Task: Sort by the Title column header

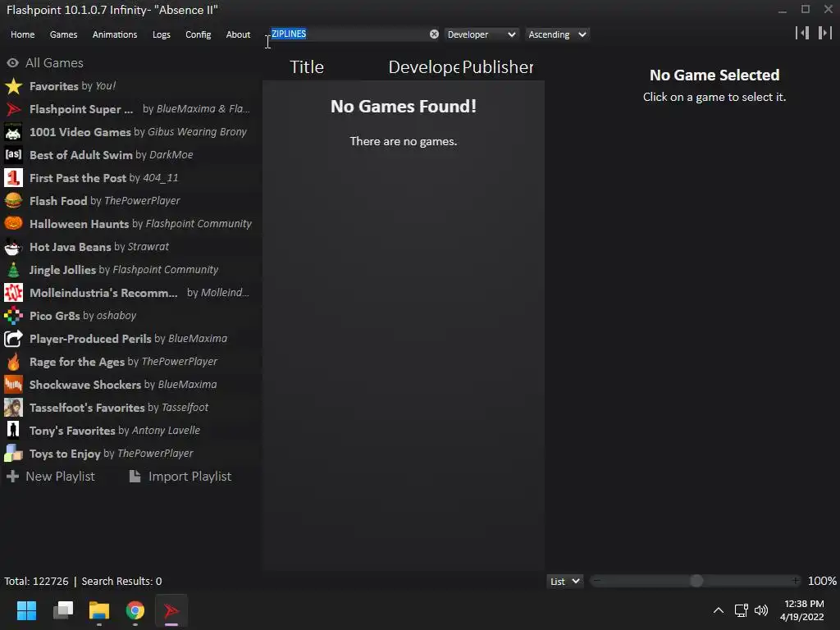Action: (307, 67)
